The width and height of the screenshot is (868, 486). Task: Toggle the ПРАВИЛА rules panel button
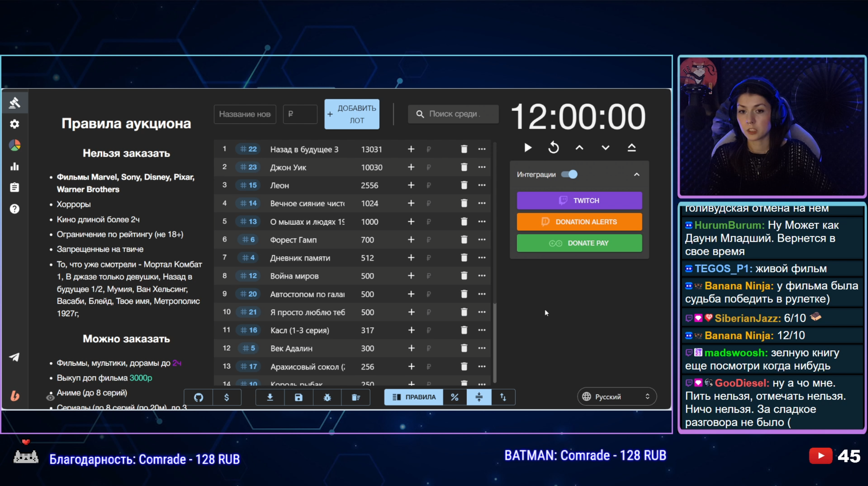[x=414, y=397]
